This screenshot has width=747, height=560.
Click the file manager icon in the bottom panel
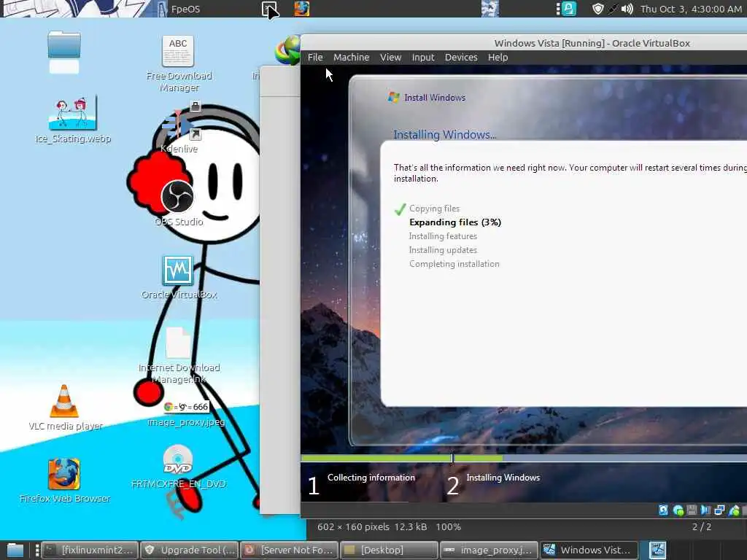pyautogui.click(x=15, y=550)
